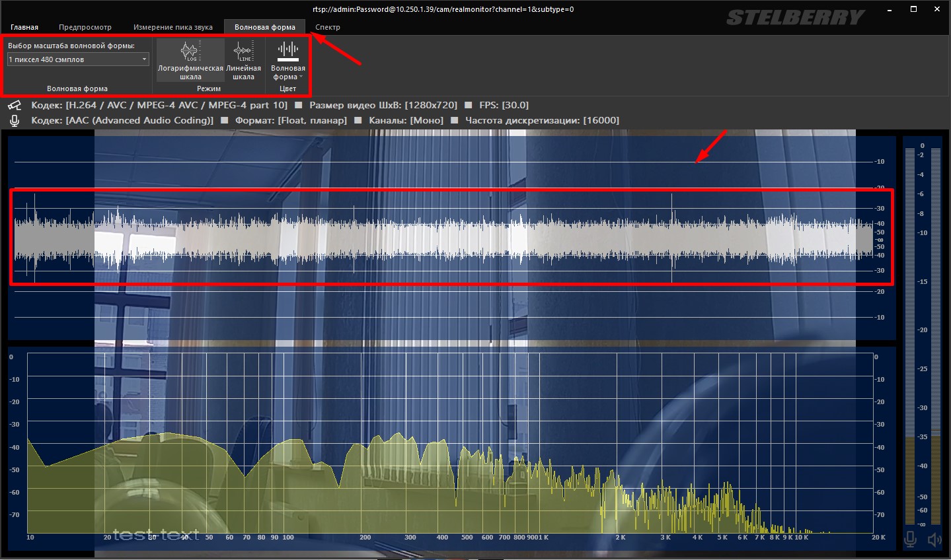Open the Предпросмотр tab

click(x=85, y=27)
